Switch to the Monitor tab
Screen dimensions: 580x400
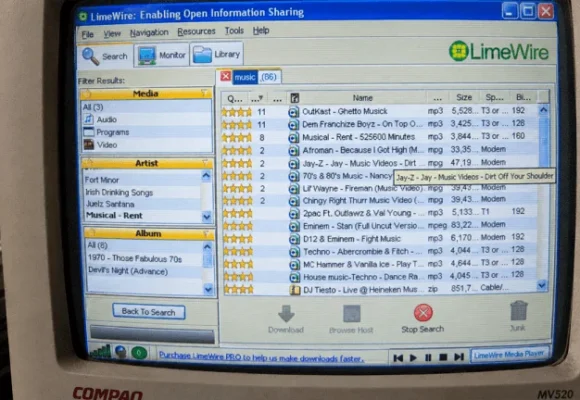[162, 55]
